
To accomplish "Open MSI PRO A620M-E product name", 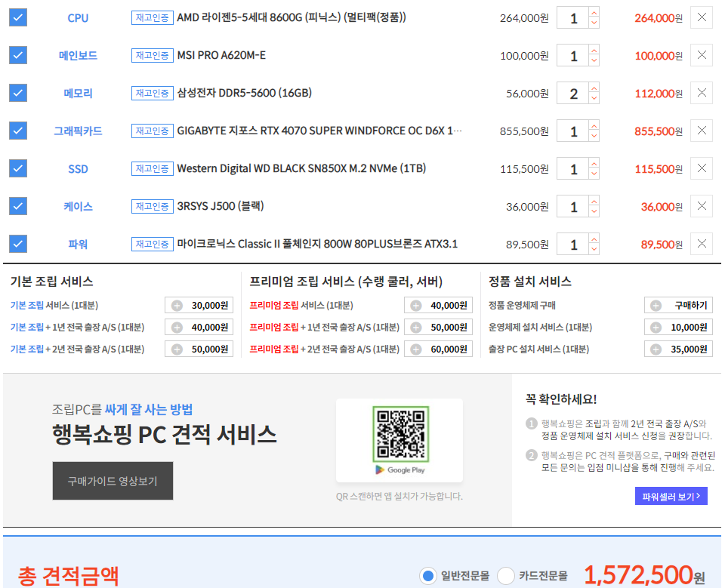I will (221, 55).
